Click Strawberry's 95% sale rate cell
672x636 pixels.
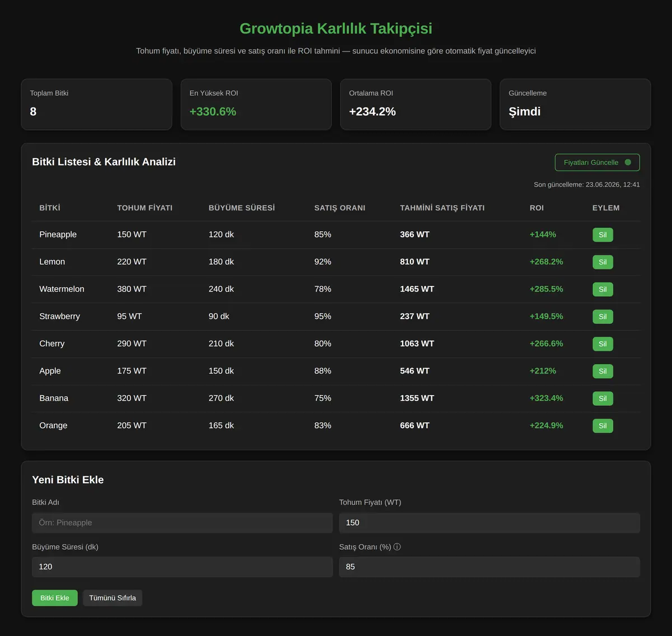pyautogui.click(x=323, y=316)
